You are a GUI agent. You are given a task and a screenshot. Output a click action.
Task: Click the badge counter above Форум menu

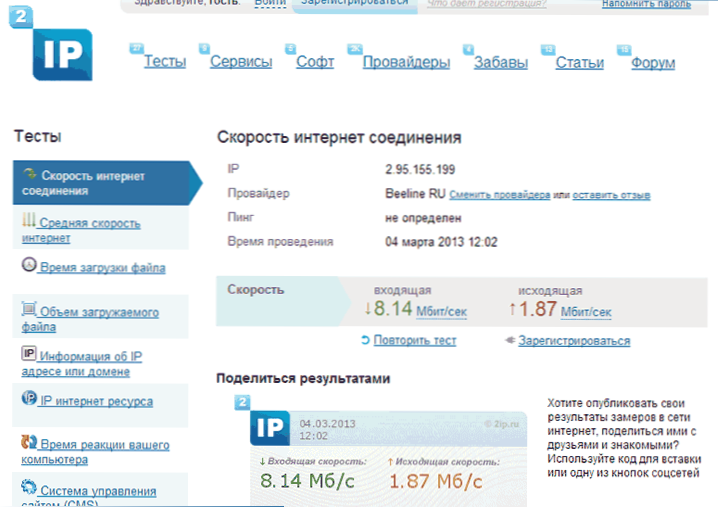point(624,49)
